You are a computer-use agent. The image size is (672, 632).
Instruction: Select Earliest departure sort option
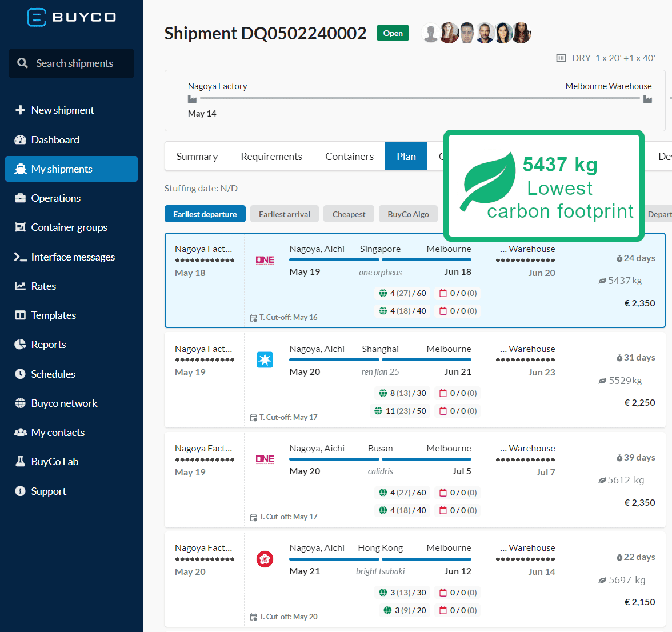(x=205, y=214)
